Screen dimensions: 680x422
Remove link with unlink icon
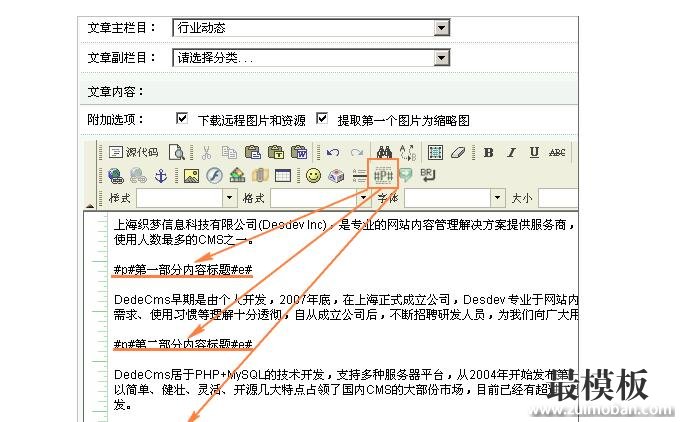tap(138, 176)
